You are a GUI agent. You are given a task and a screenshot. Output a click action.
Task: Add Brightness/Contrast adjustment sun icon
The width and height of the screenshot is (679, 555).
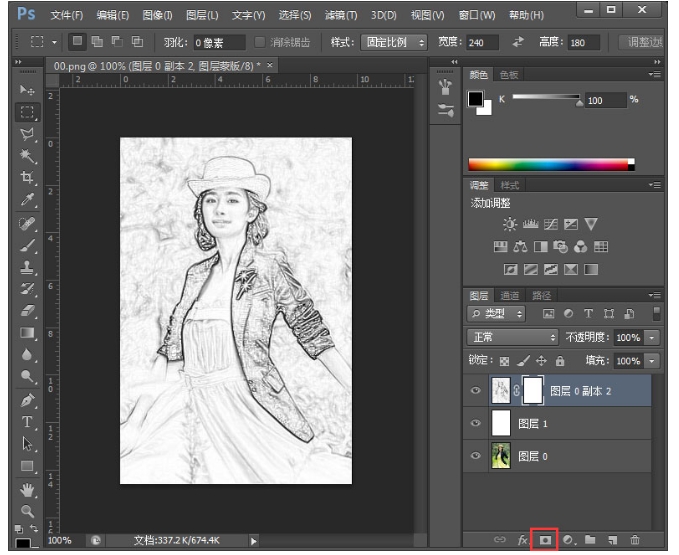pyautogui.click(x=510, y=224)
